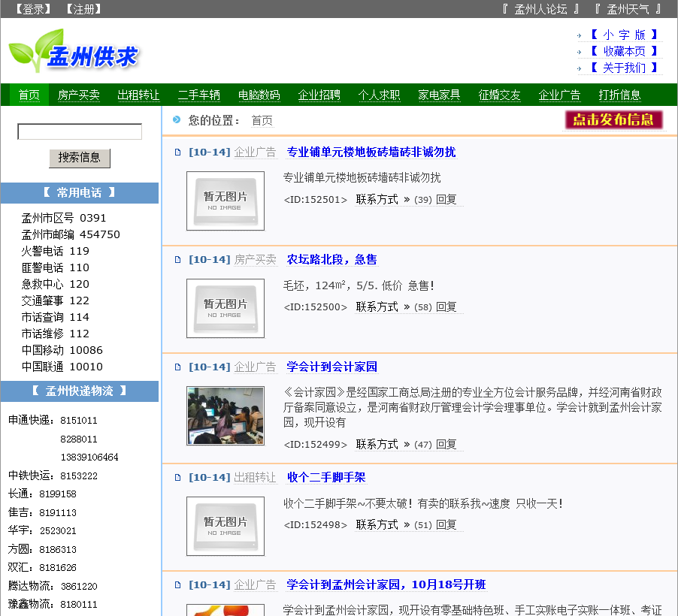Open the 打折信息 navigation item
This screenshot has height=616, width=678.
620,95
